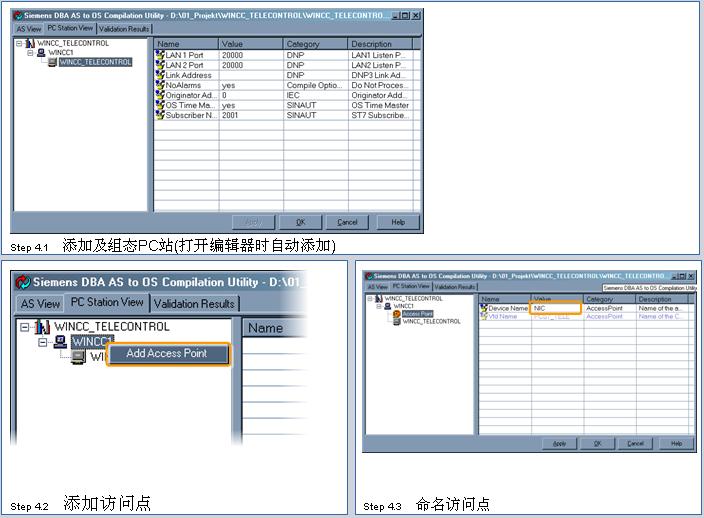Click Cancel button in Step 4.3 window
The image size is (704, 518).
[635, 443]
